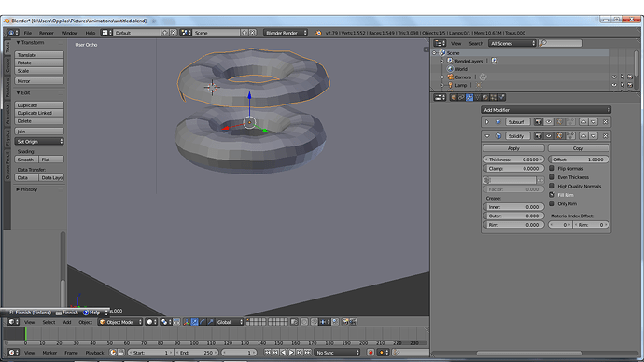This screenshot has height=362, width=644.
Task: Toggle Solidify edit mode display
Action: [560, 136]
